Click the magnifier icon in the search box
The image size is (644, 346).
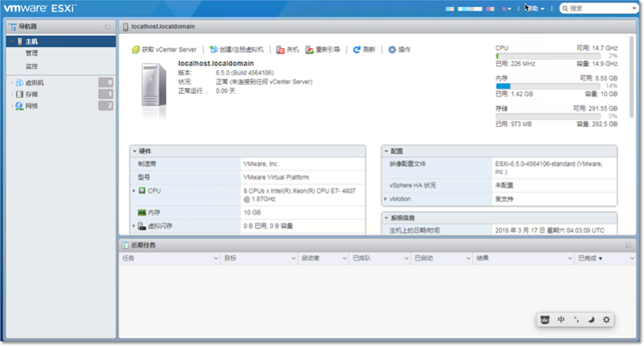565,8
